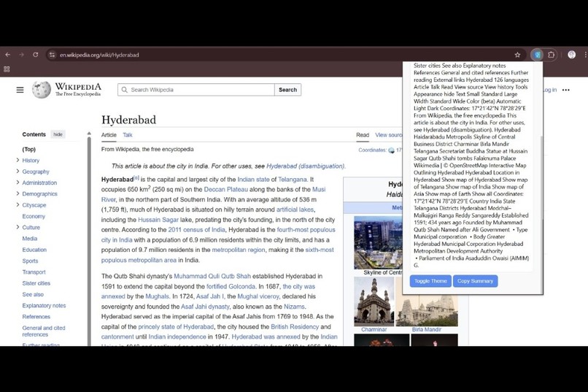Open Economy in contents list
588x392 pixels.
coord(34,217)
